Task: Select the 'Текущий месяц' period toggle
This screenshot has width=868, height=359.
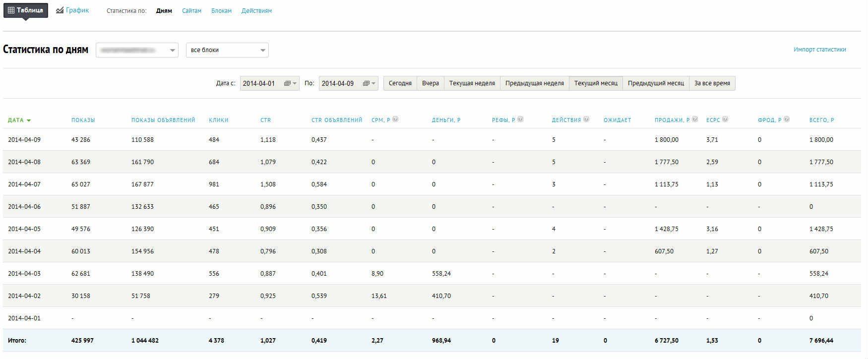Action: [x=595, y=83]
